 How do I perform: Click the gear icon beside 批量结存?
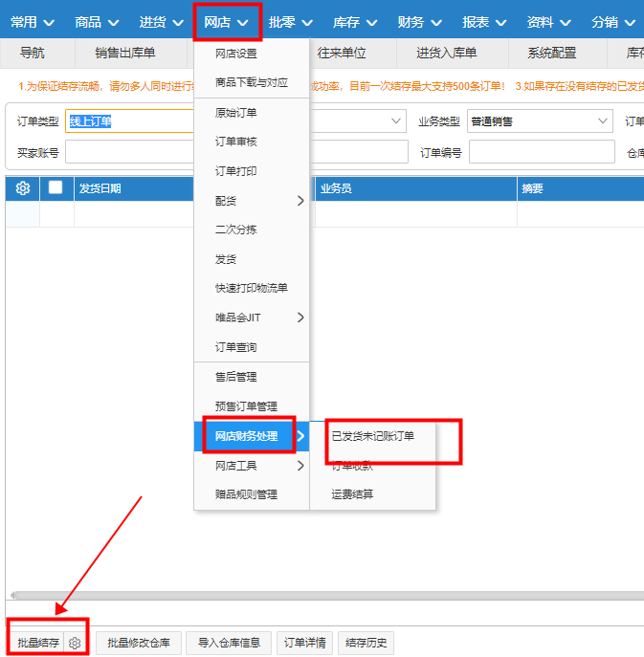75,644
